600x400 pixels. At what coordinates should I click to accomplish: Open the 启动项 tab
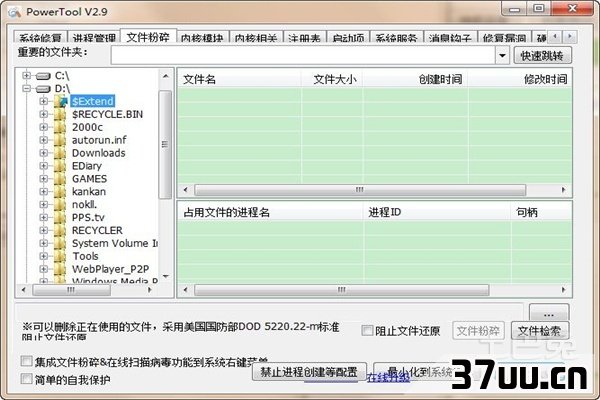[348, 37]
